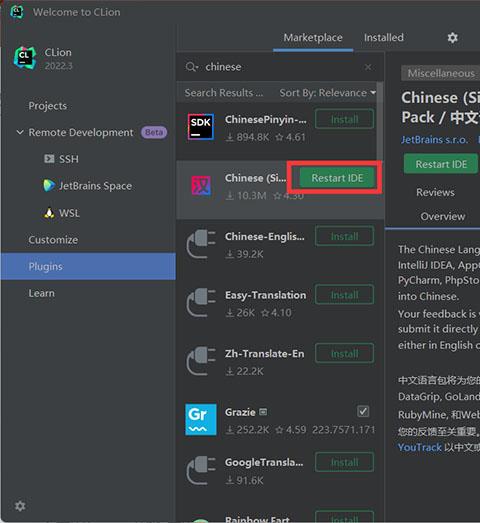Select the Easy-Translation plugin name
This screenshot has height=523, width=480.
[x=266, y=295]
